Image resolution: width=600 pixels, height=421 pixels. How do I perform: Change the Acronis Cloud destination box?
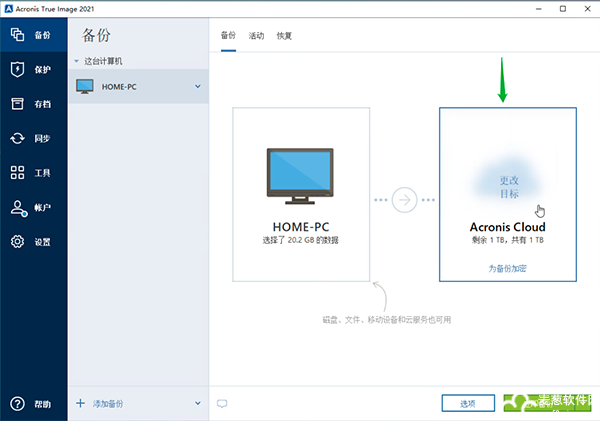507,186
